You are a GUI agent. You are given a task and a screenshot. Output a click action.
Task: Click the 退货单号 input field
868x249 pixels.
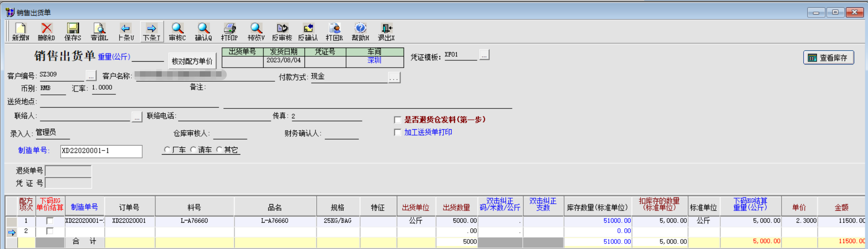68,171
